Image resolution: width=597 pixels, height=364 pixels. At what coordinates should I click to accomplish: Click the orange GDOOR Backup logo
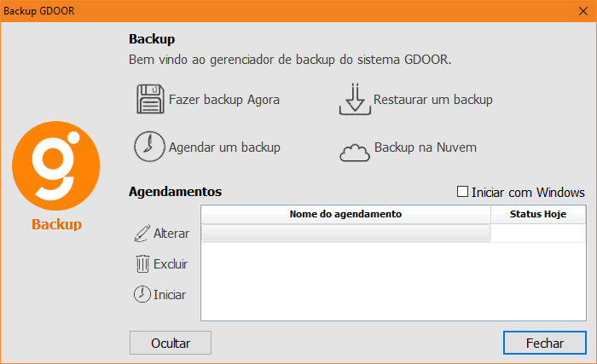56,167
